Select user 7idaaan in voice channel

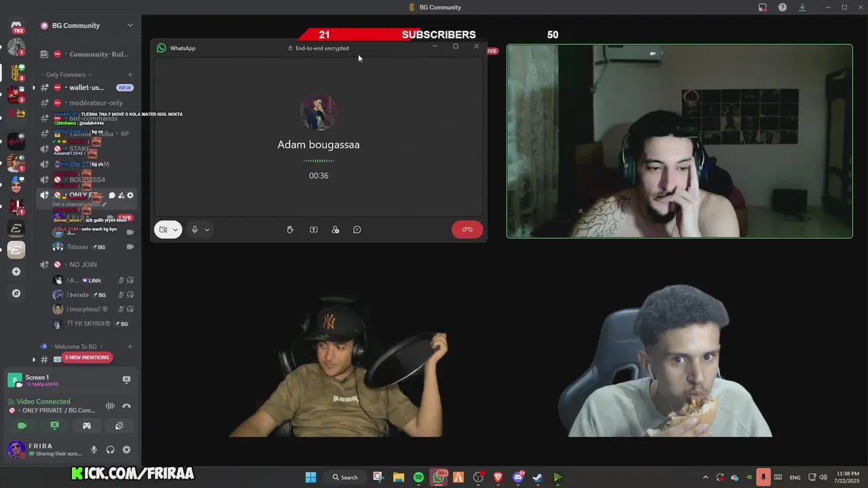click(94, 247)
